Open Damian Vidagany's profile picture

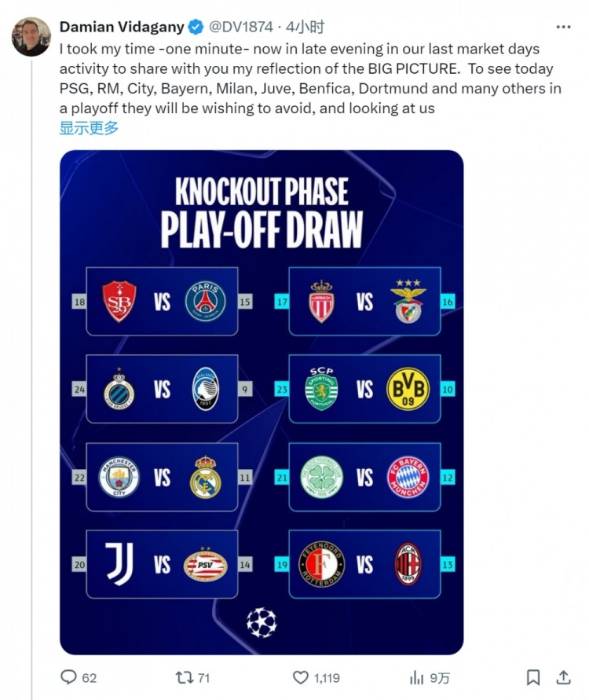pyautogui.click(x=31, y=38)
